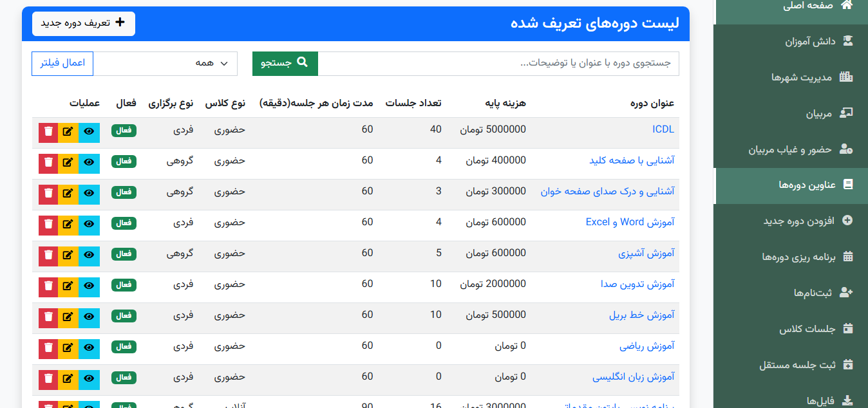
Task: View details of ICDL course
Action: (90, 133)
